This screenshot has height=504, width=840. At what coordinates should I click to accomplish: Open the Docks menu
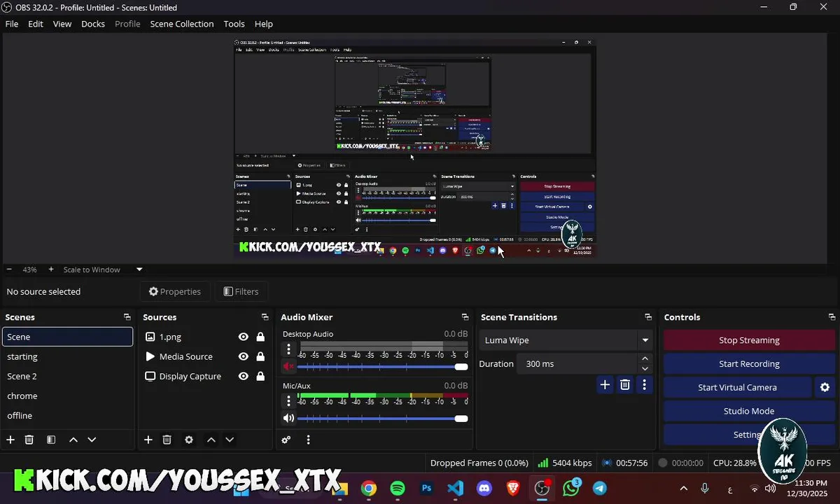click(93, 24)
